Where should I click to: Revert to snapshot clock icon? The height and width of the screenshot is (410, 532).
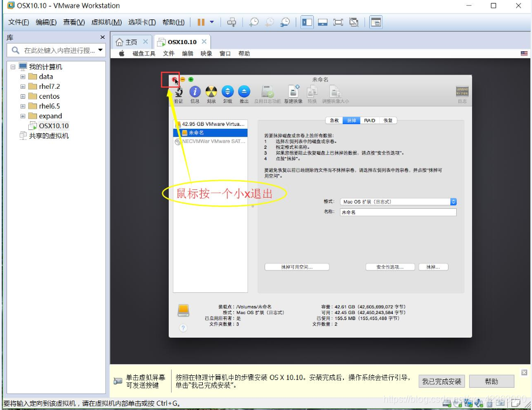pyautogui.click(x=269, y=22)
